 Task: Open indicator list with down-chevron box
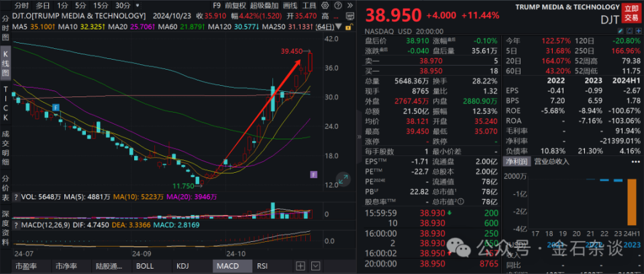[x=315, y=266]
